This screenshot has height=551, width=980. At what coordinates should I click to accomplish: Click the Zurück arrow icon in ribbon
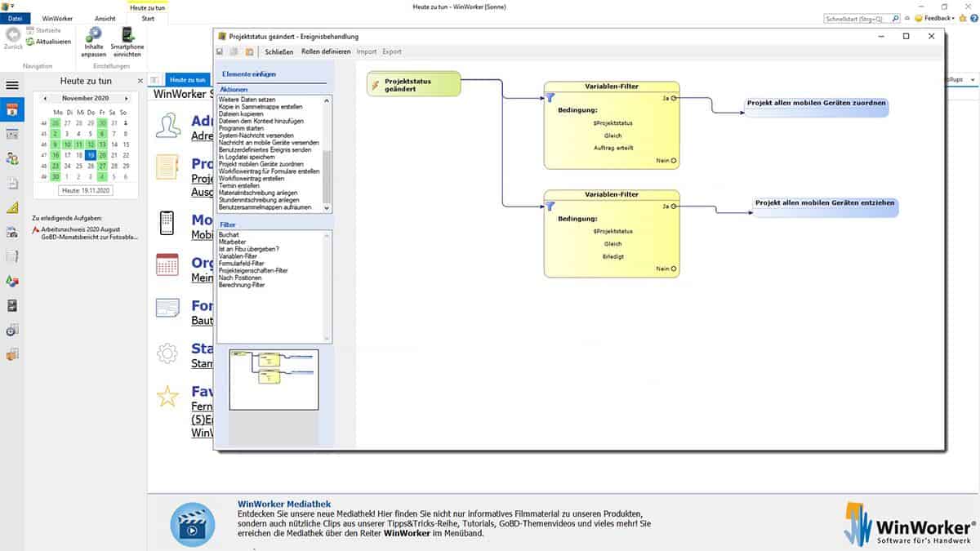[x=13, y=35]
